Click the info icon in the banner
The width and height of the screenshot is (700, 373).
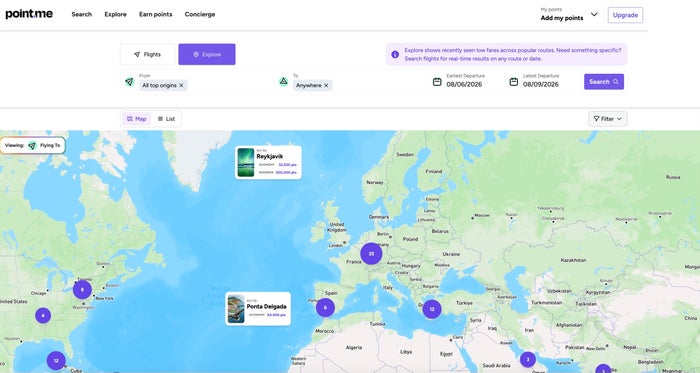(395, 54)
